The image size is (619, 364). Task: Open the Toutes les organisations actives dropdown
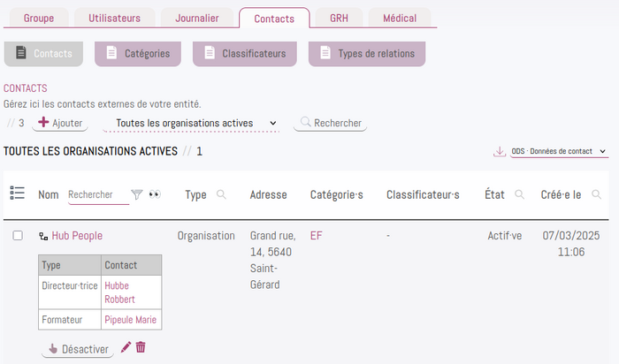(191, 123)
